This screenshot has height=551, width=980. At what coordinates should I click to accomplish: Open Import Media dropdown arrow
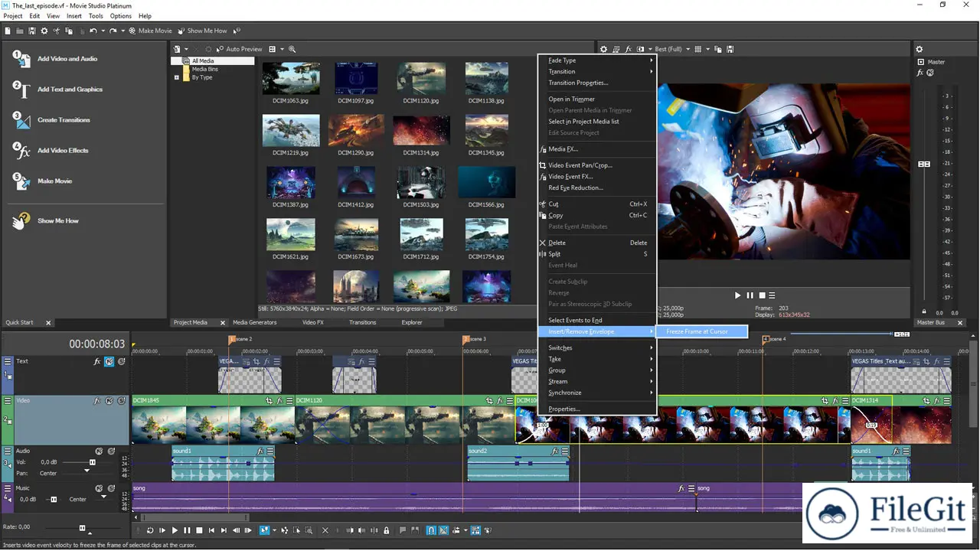pyautogui.click(x=186, y=49)
